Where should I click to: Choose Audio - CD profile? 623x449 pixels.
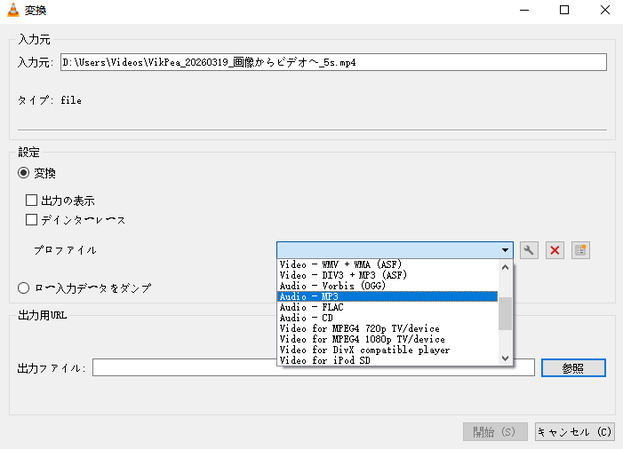coord(387,318)
